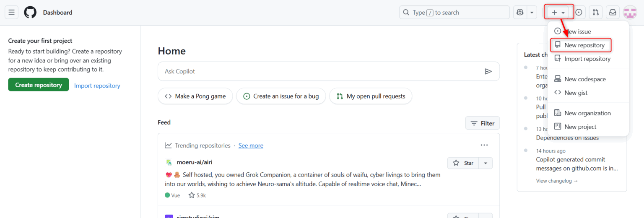Click the green Create repository button

pyautogui.click(x=39, y=85)
